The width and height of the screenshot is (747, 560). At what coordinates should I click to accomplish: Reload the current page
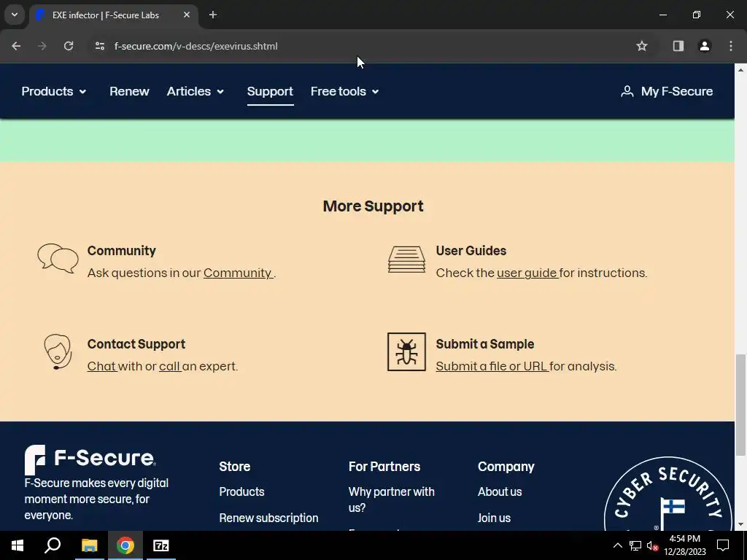(x=69, y=46)
